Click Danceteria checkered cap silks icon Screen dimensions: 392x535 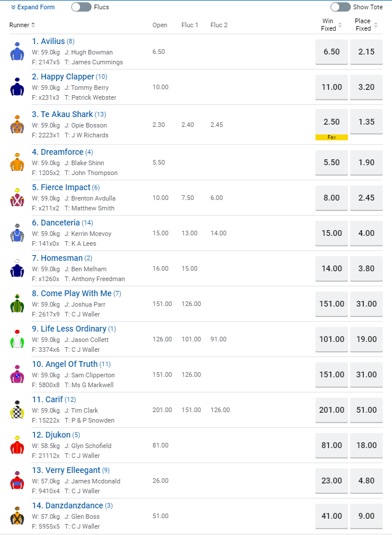coord(17,233)
